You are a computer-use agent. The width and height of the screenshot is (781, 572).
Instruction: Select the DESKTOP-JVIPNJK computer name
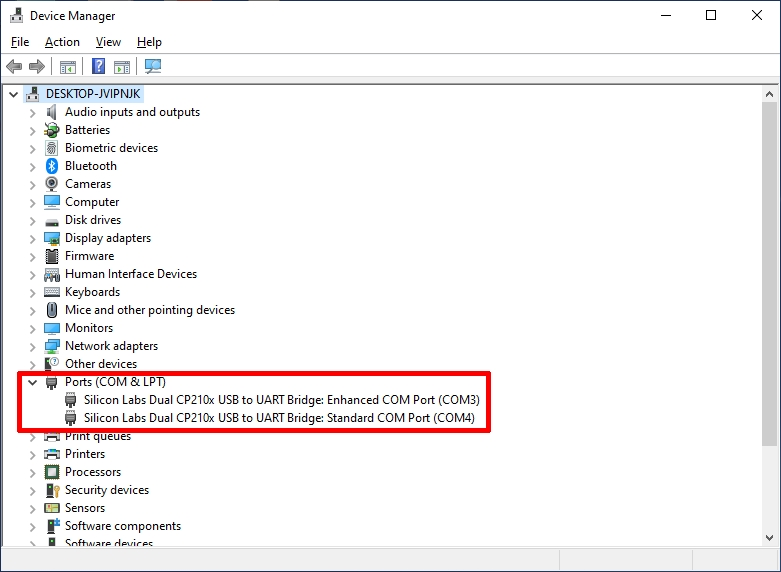coord(93,94)
